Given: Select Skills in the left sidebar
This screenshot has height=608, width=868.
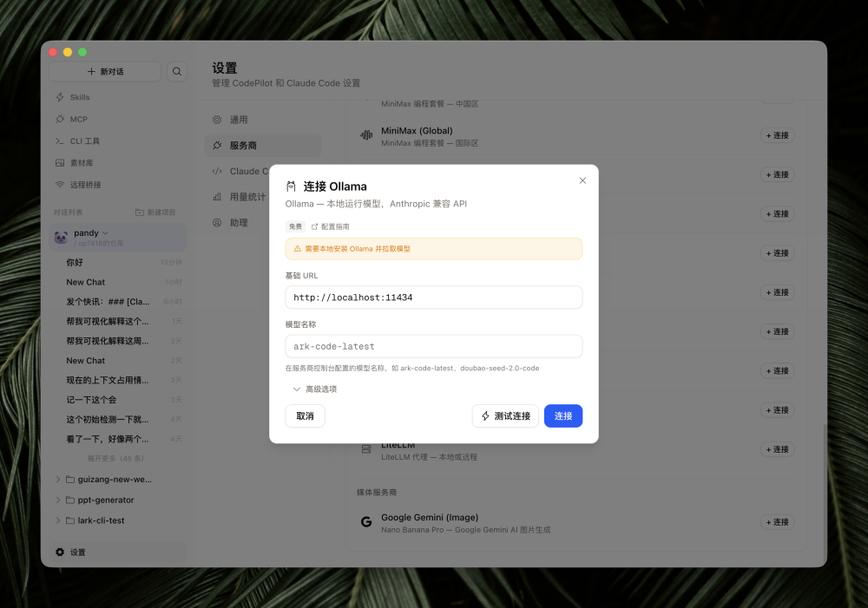Looking at the screenshot, I should coord(59,97).
